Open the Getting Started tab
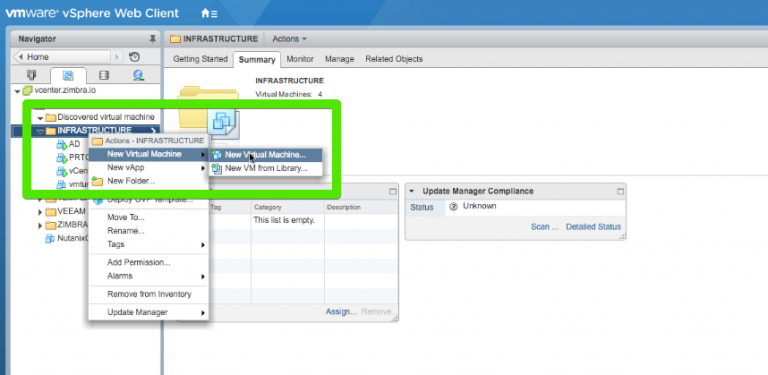768x375 pixels. pos(200,59)
